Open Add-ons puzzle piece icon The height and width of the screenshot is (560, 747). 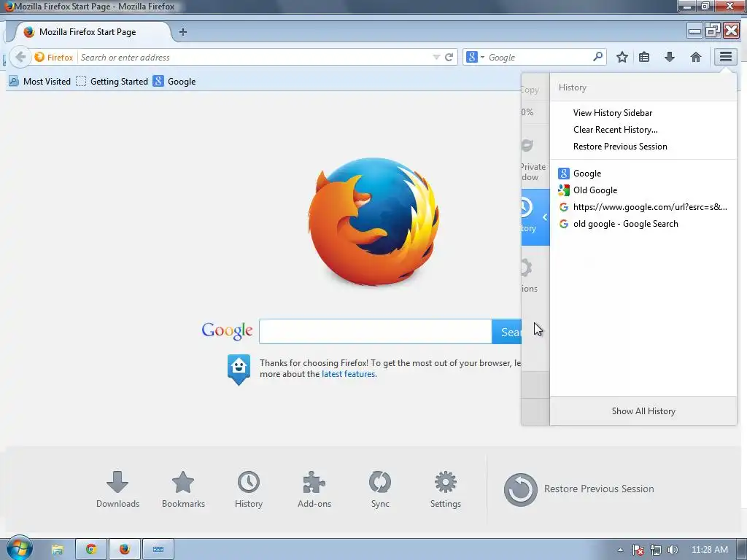pyautogui.click(x=314, y=489)
